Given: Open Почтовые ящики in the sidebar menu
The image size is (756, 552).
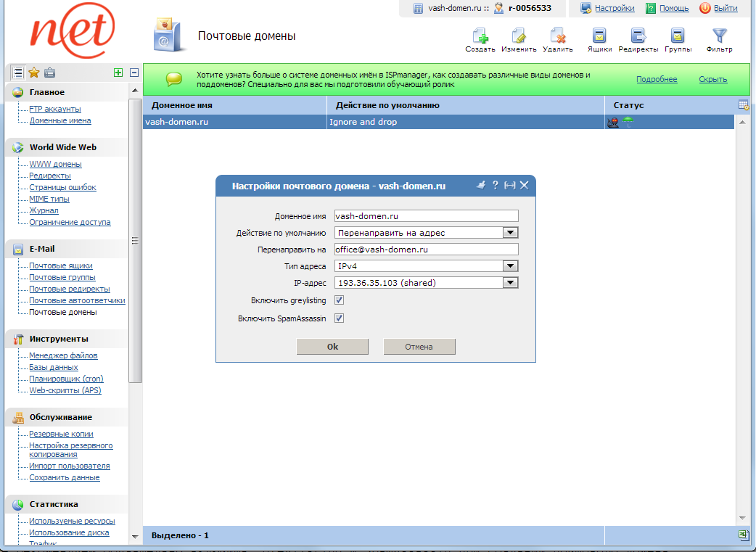Looking at the screenshot, I should click(61, 266).
